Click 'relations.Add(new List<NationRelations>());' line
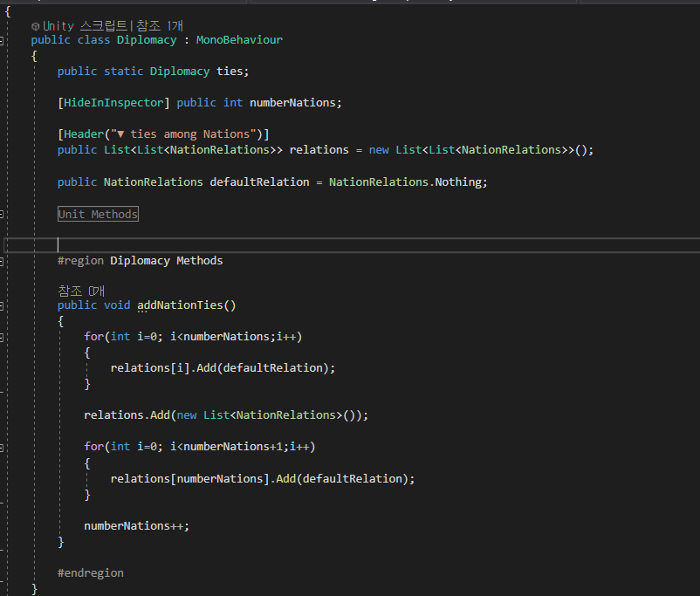700x596 pixels. [x=226, y=414]
